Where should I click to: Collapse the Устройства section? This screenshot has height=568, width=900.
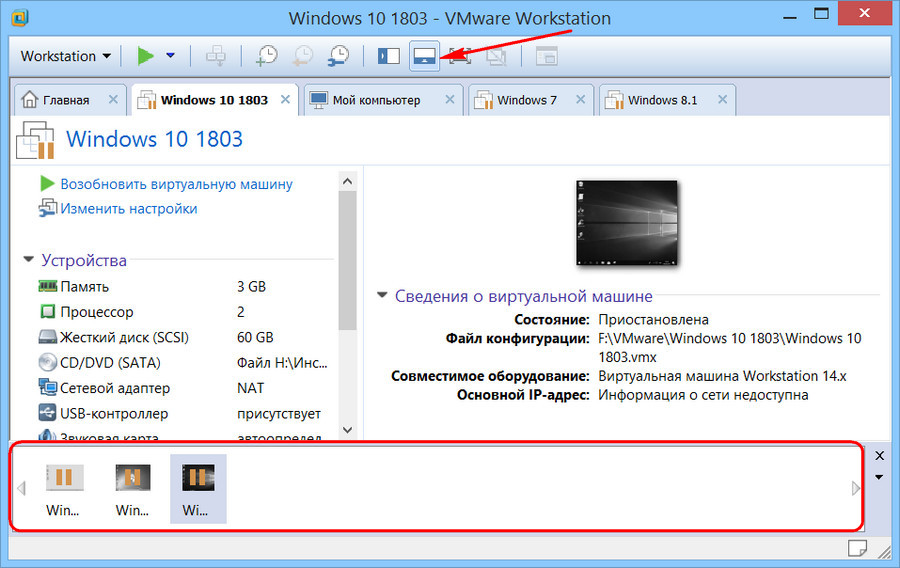pyautogui.click(x=28, y=260)
